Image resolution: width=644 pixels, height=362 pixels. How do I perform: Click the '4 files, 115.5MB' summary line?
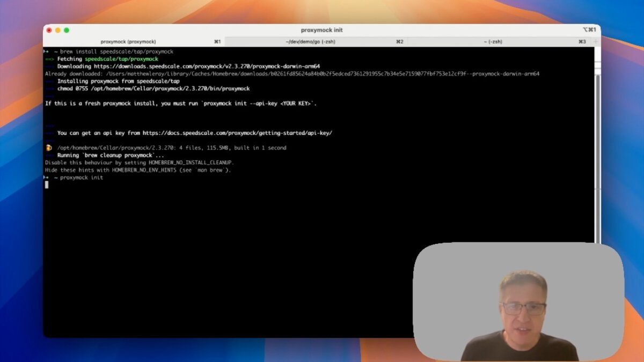coord(172,148)
